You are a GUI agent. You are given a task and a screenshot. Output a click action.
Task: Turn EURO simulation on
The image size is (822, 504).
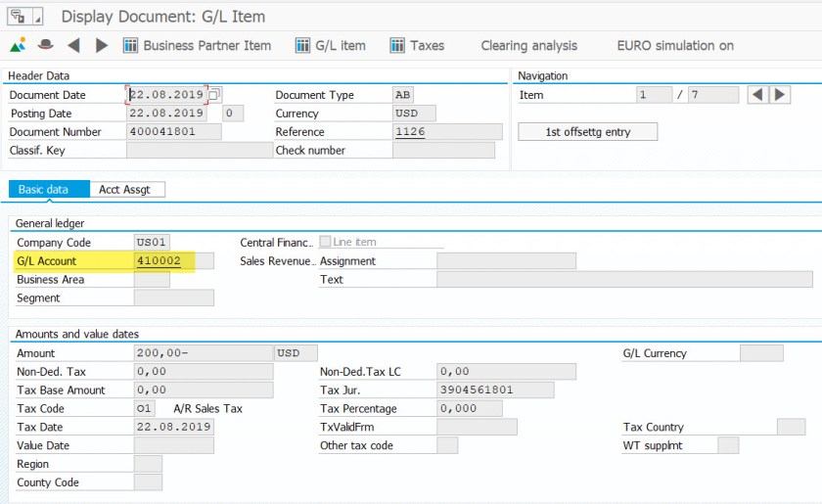[x=675, y=46]
